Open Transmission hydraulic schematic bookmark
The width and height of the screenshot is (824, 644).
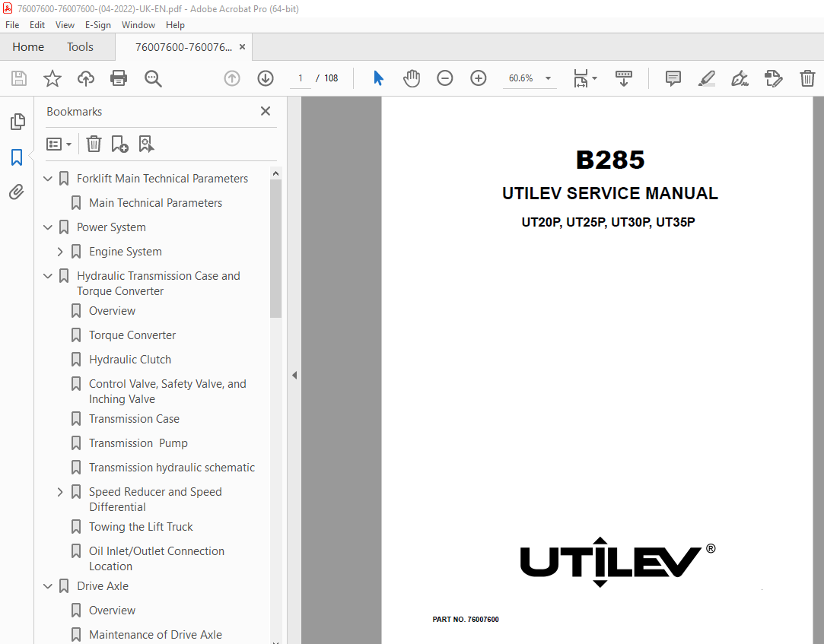pyautogui.click(x=172, y=468)
